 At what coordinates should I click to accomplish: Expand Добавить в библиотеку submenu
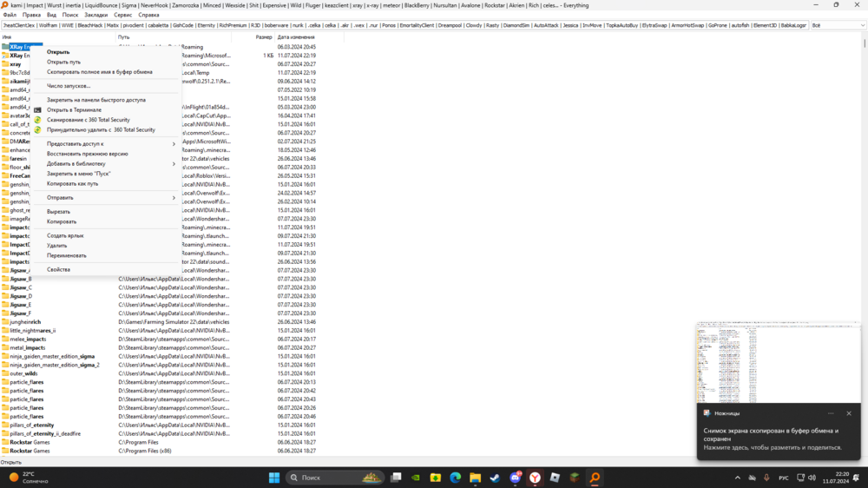point(106,163)
